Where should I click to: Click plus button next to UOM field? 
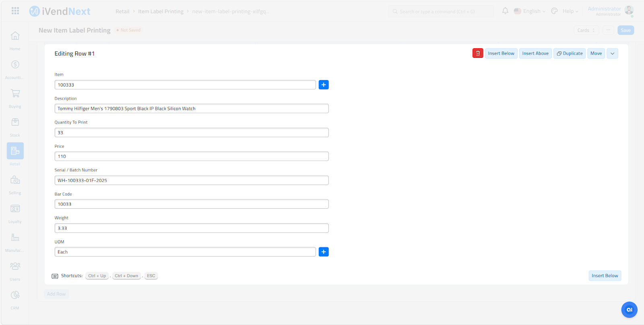pos(324,252)
